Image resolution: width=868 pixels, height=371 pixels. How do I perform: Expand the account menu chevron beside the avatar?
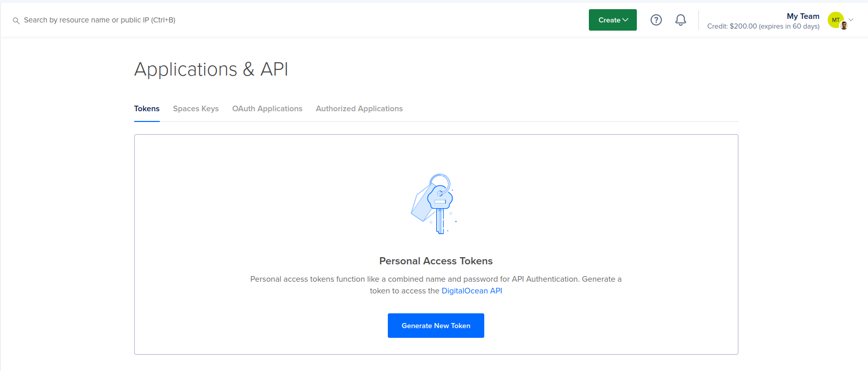click(851, 20)
